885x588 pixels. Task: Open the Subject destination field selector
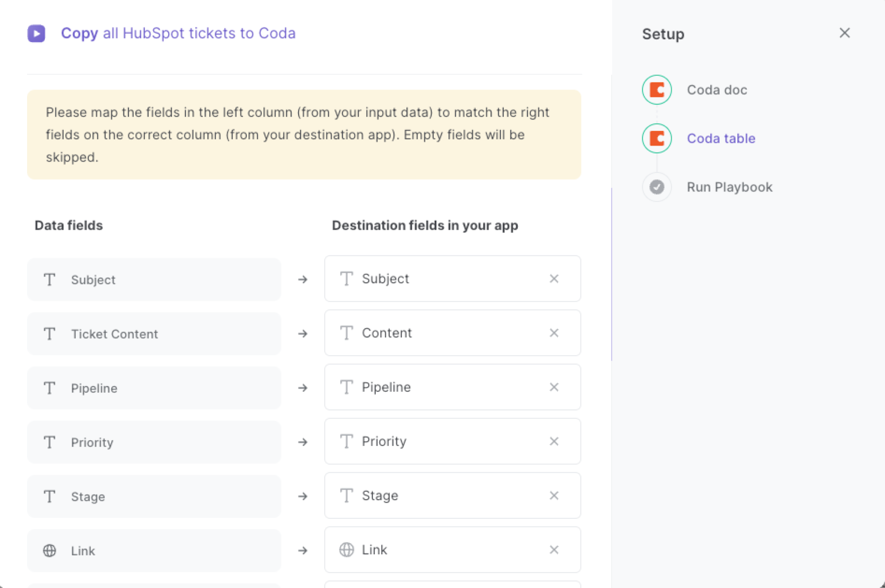pos(452,279)
